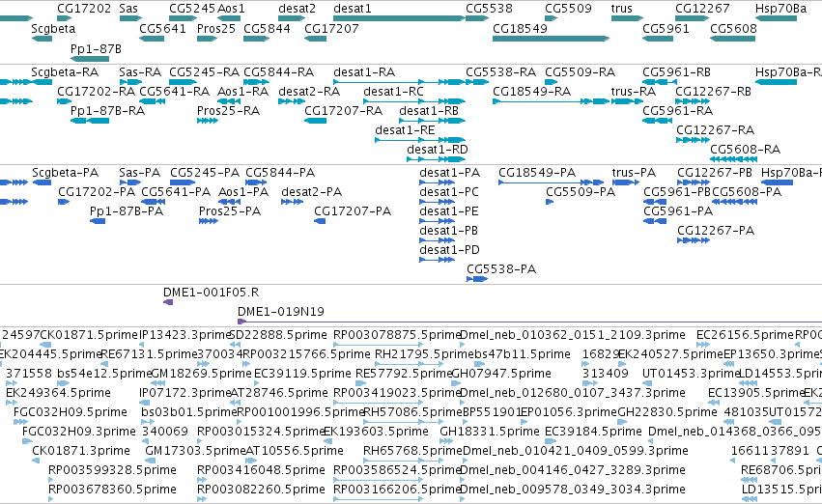Click the desat2-RA transcript label

tap(309, 91)
